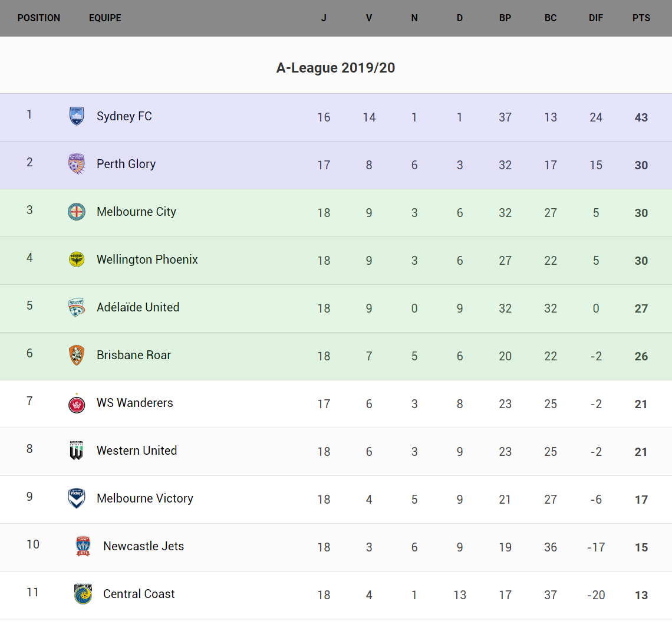
Task: Open the Sydney FC team name link
Action: [124, 116]
